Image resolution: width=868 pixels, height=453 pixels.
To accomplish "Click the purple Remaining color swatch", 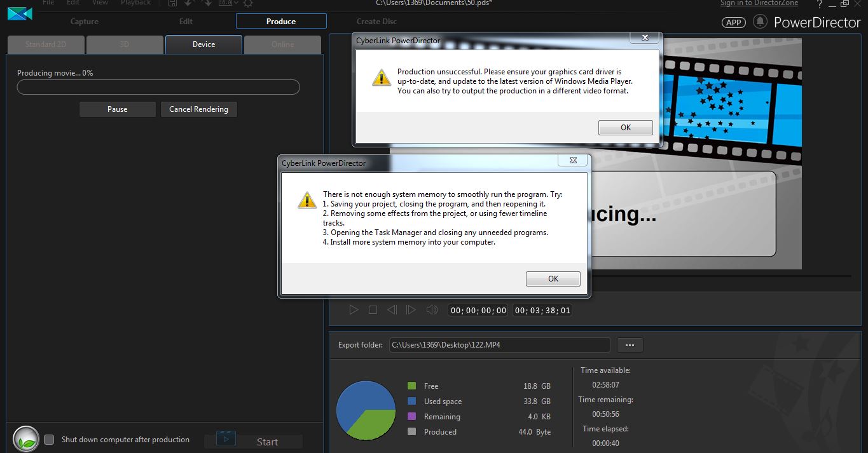I will [411, 416].
